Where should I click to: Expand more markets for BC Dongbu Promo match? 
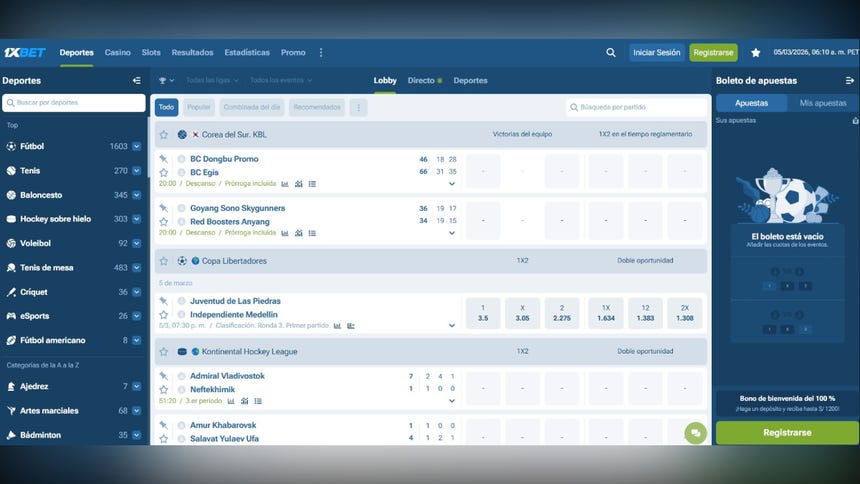pos(451,184)
